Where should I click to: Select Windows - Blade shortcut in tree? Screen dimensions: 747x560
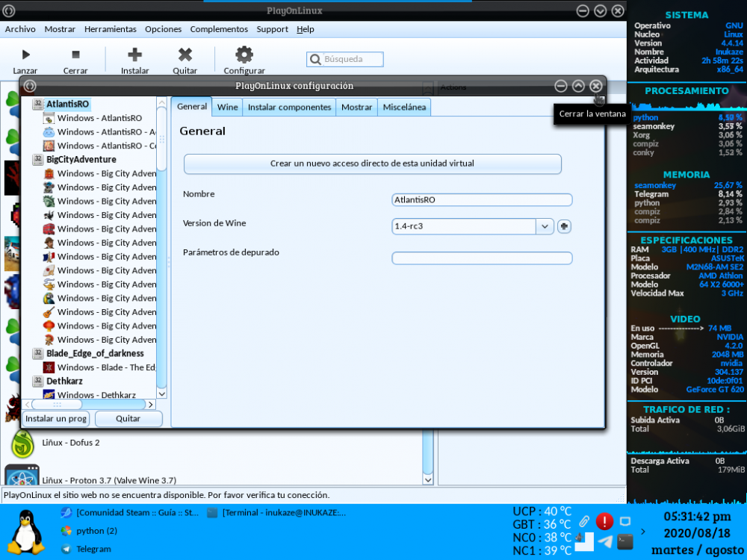click(105, 367)
